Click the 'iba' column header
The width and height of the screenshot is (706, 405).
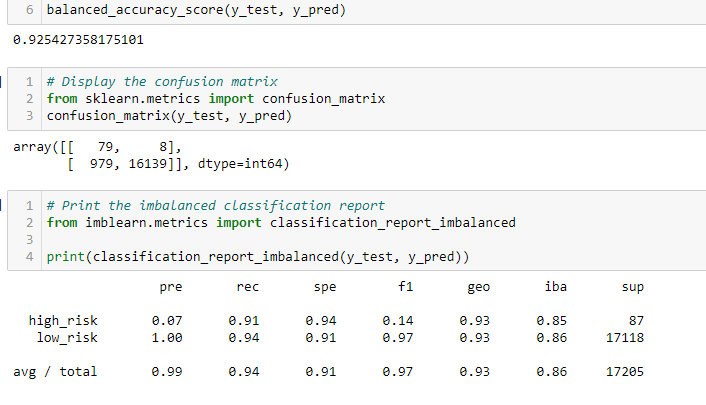(x=556, y=287)
